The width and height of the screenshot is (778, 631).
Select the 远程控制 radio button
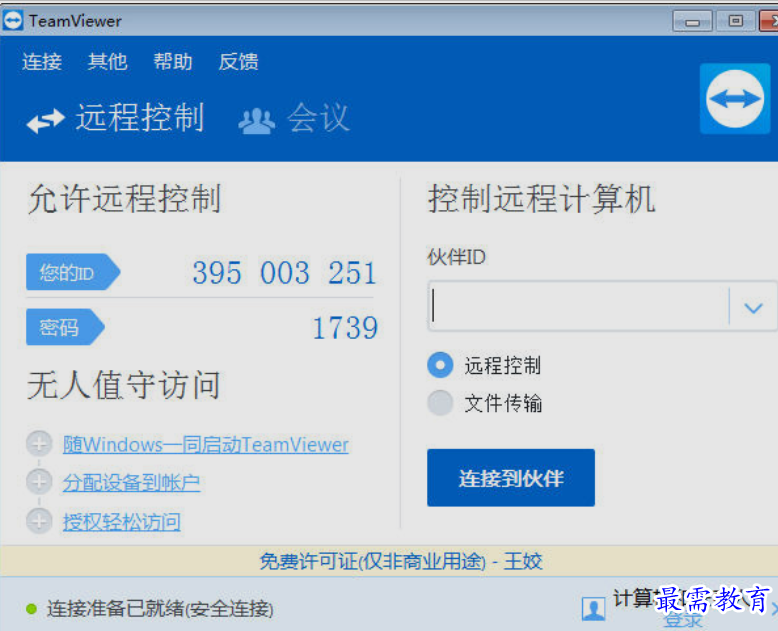point(440,365)
